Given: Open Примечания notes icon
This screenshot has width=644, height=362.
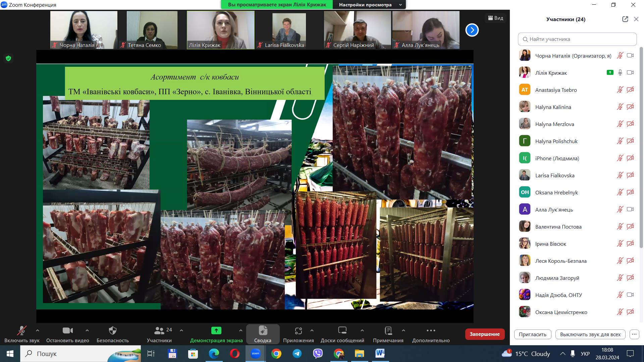Looking at the screenshot, I should click(x=388, y=331).
